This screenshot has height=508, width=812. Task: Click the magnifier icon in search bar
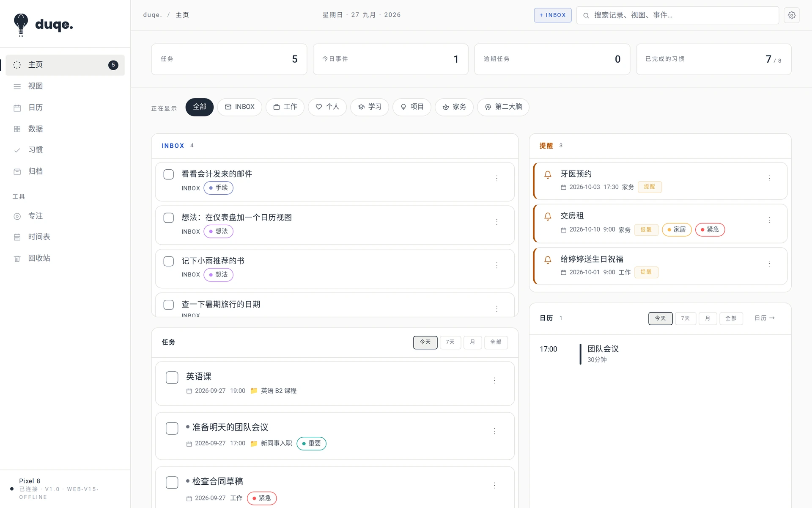(x=586, y=16)
